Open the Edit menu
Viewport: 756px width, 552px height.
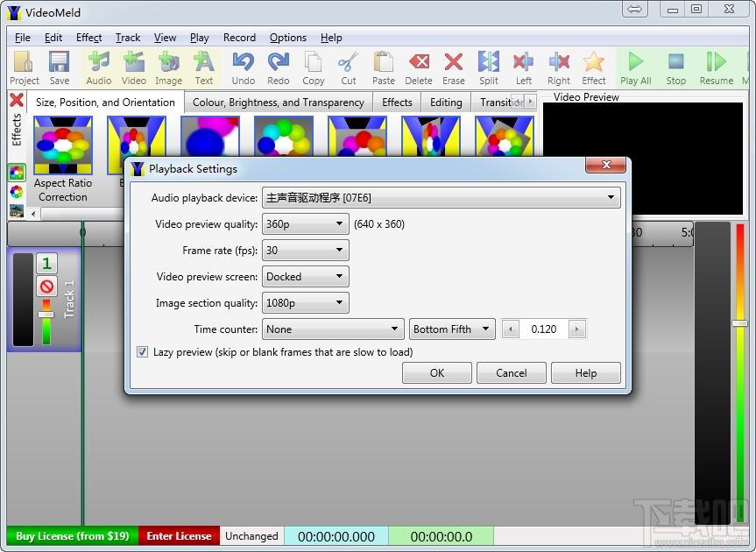coord(53,38)
